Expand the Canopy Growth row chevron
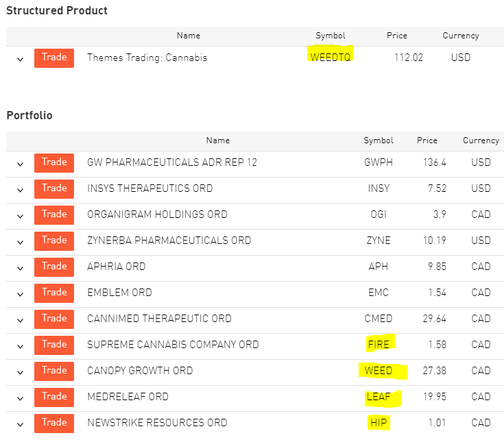 pos(21,372)
